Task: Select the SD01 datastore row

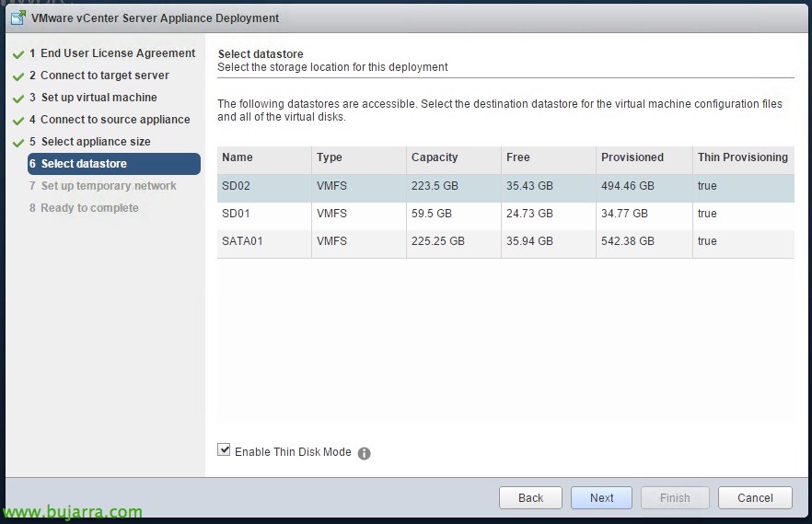Action: click(506, 214)
